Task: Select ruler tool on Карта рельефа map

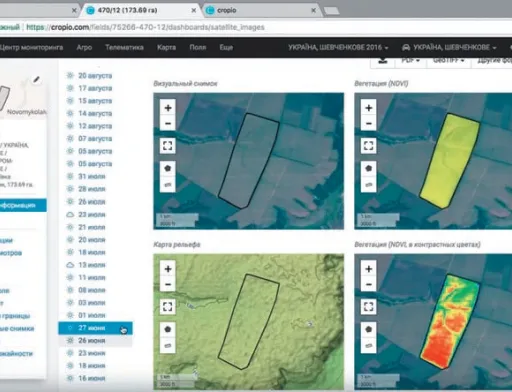Action: tap(168, 345)
